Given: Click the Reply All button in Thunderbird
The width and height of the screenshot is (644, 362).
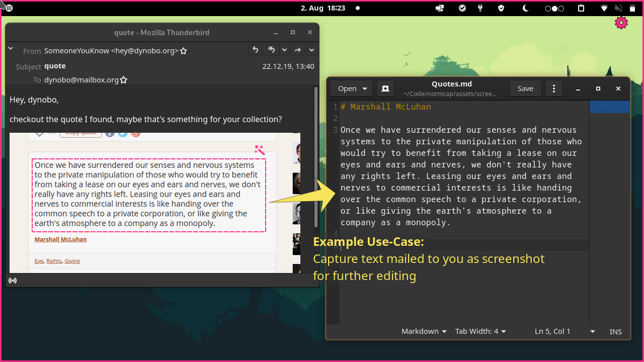Looking at the screenshot, I should coord(272,50).
